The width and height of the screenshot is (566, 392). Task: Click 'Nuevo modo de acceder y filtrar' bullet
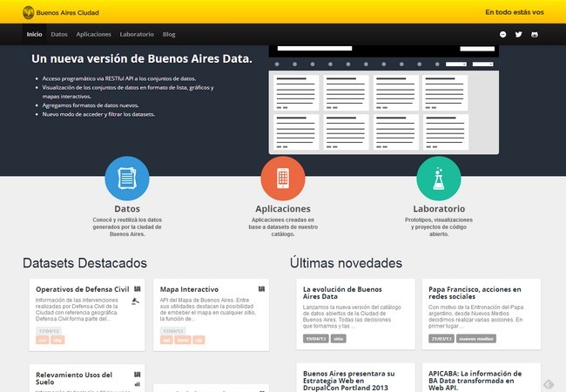98,114
